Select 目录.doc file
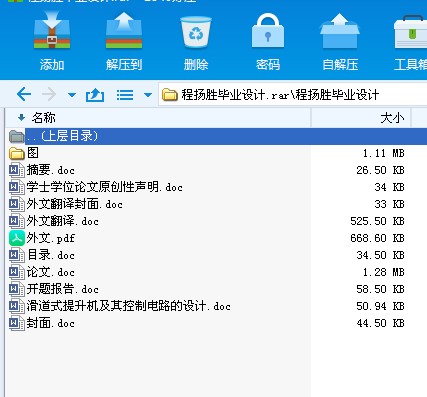This screenshot has height=397, width=427. [x=51, y=255]
